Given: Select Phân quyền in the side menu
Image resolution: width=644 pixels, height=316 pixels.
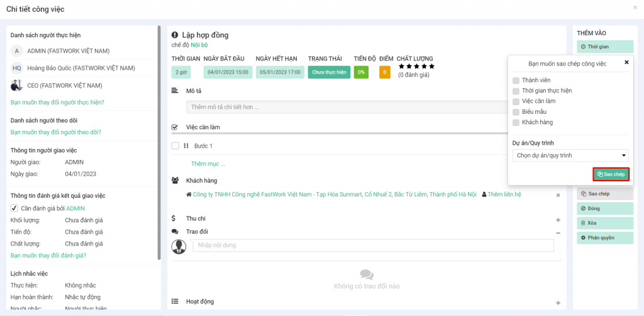Looking at the screenshot, I should [x=604, y=238].
